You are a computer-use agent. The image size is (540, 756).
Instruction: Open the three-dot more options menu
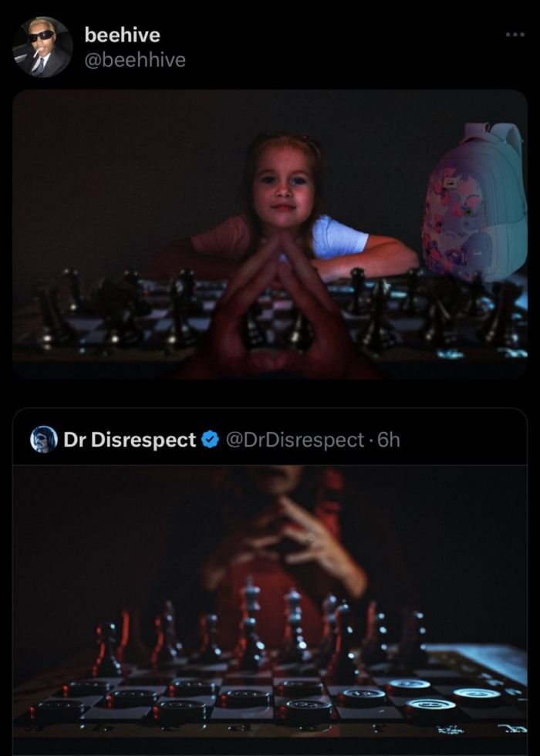click(515, 35)
